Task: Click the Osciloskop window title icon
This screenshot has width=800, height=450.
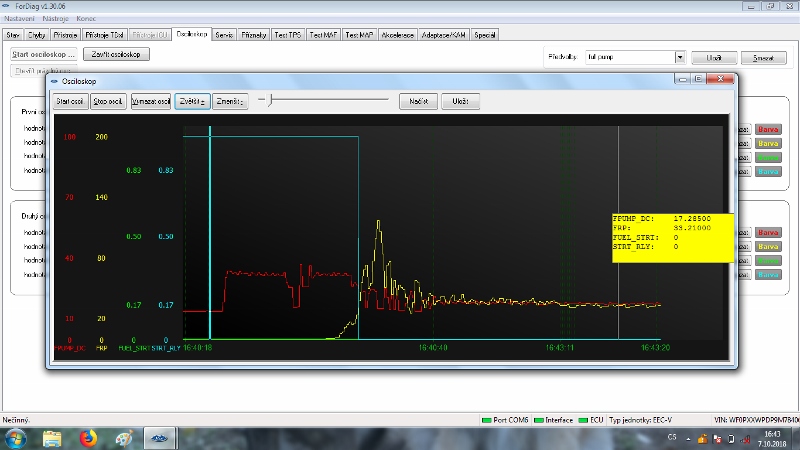Action: [54, 80]
